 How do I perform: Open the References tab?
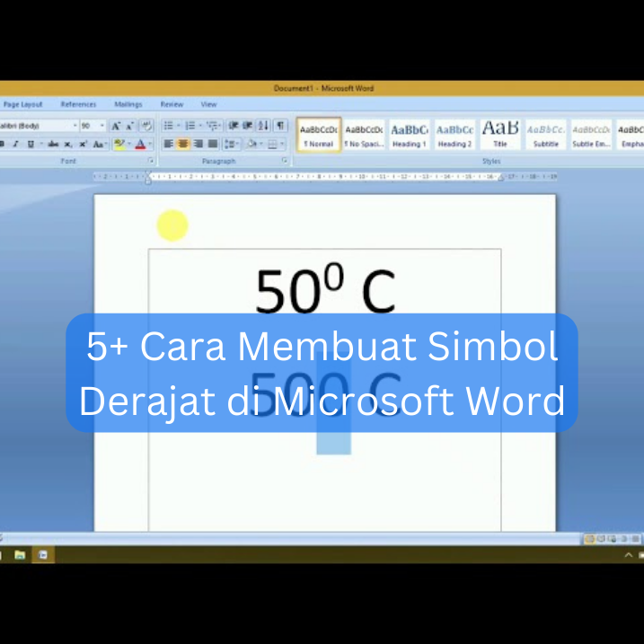[x=78, y=104]
